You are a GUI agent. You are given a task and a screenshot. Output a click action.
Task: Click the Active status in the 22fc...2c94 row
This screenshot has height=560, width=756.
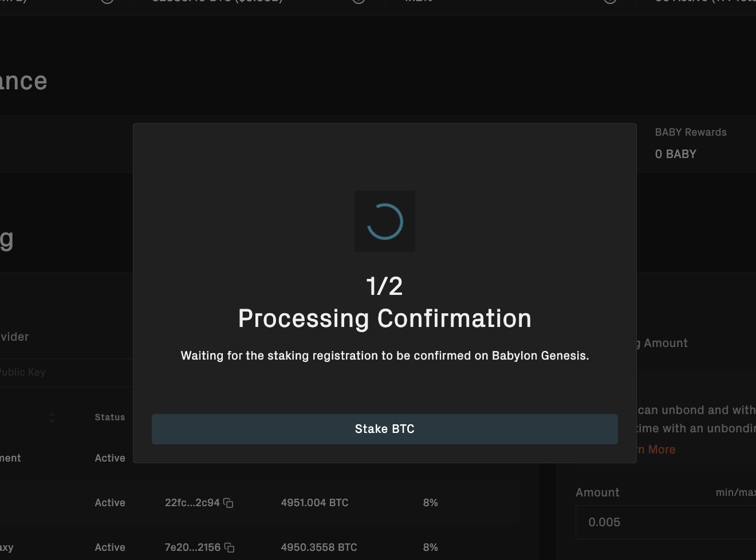click(x=110, y=503)
